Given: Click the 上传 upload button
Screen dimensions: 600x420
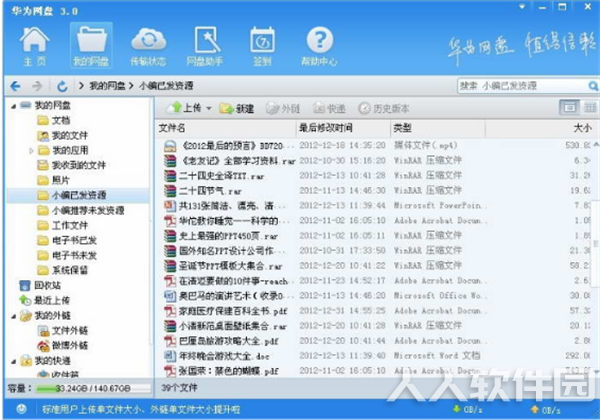Looking at the screenshot, I should click(x=186, y=108).
